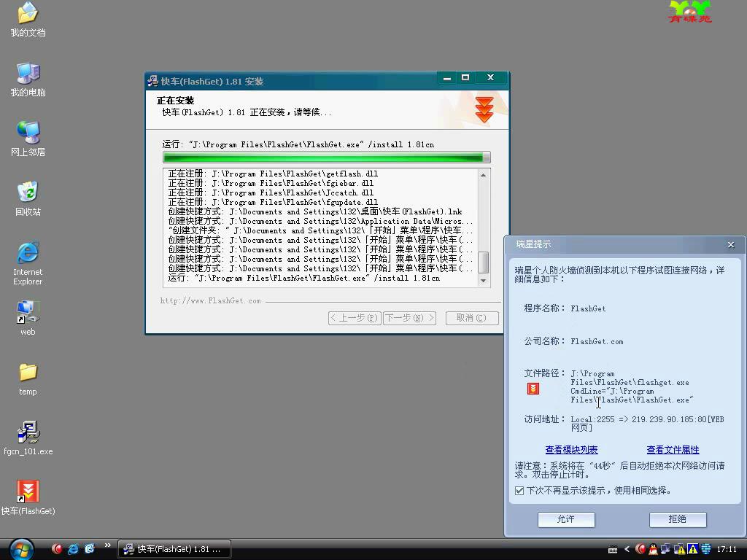Image resolution: width=747 pixels, height=560 pixels.
Task: Select the Internet Explorer desktop icon
Action: (28, 263)
